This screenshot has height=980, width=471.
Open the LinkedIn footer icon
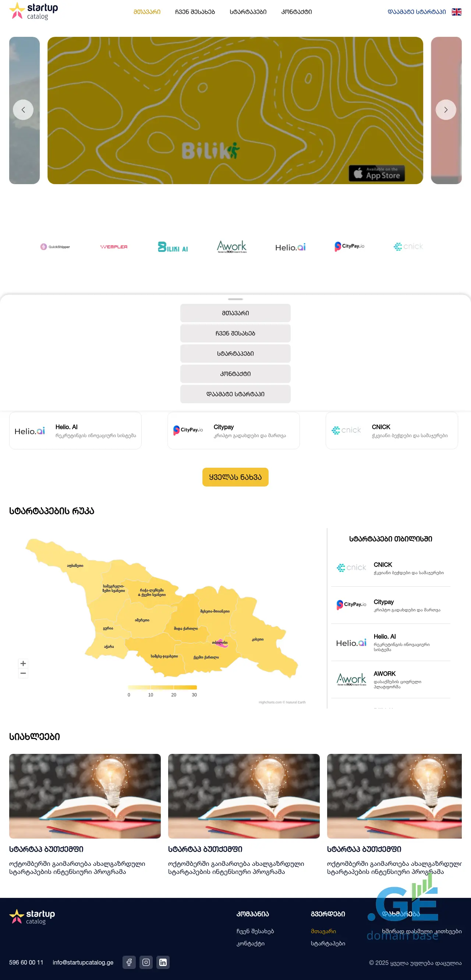coord(163,962)
